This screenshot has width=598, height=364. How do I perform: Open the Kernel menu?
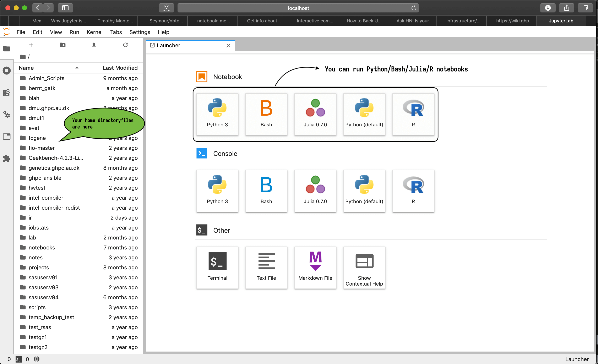coord(94,32)
